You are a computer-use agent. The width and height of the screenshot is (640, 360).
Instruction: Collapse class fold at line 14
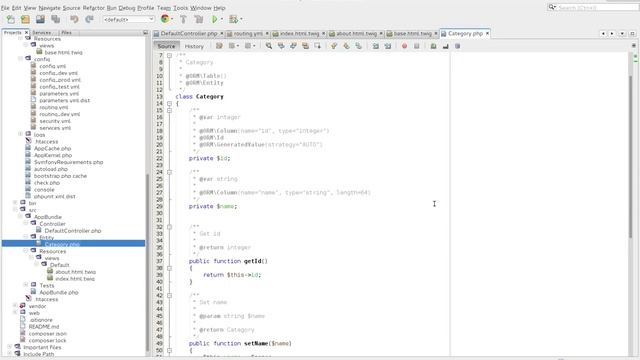[169, 104]
